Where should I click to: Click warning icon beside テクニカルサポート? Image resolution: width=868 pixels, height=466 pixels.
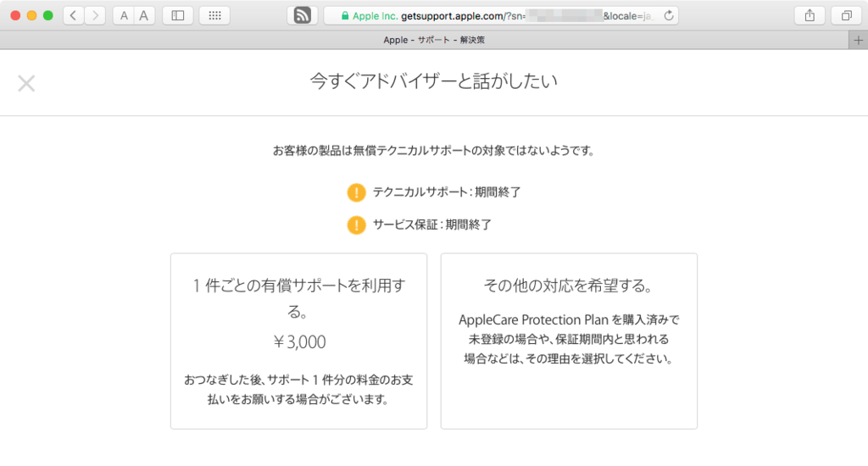pos(357,192)
